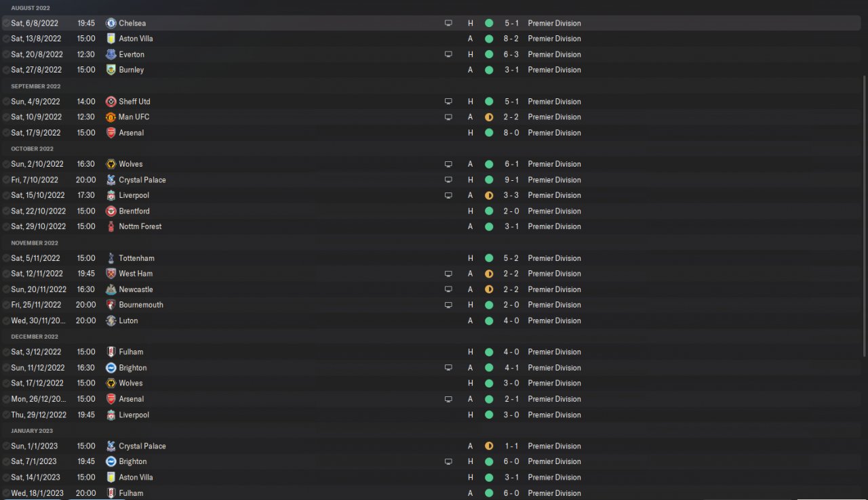
Task: Open the Brentford team name link
Action: (x=134, y=211)
